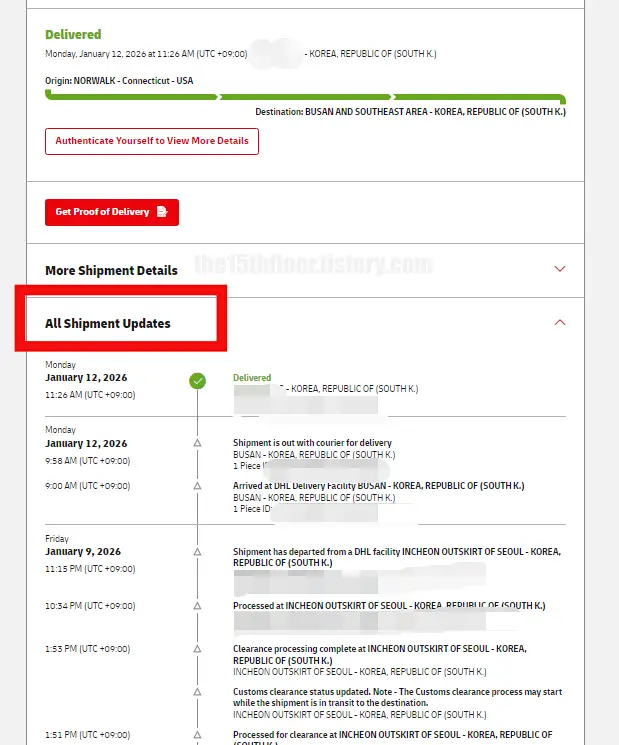
Task: Click the Get Proof of Delivery button
Action: (112, 212)
